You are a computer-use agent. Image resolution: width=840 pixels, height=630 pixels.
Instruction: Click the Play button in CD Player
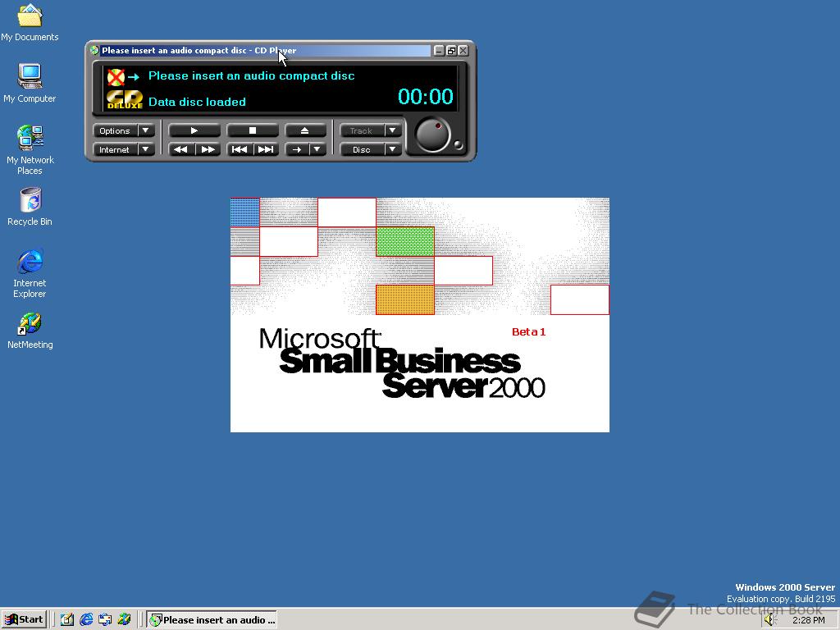click(194, 130)
